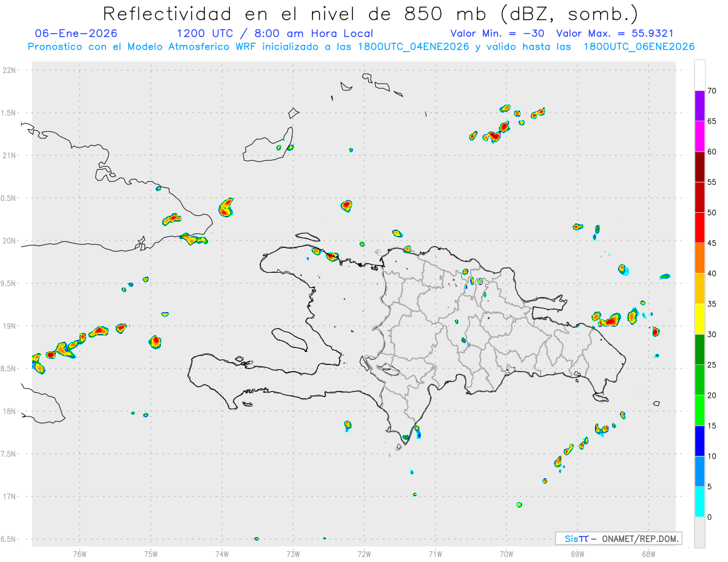Click the '73W' longitude label
728x562 pixels.
pos(293,554)
